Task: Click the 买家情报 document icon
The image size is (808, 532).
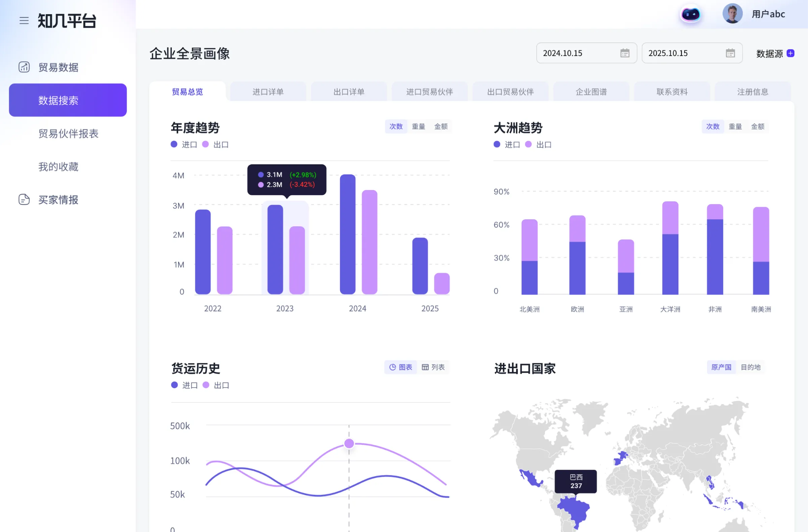Action: (x=24, y=200)
